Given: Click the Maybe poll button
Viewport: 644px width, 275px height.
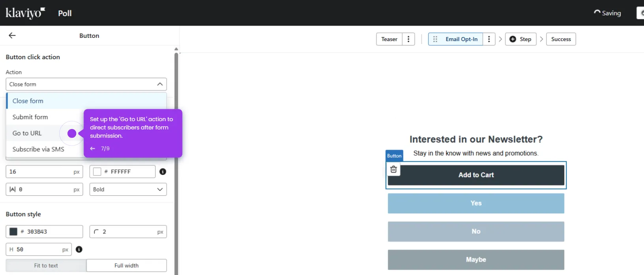Looking at the screenshot, I should point(476,260).
